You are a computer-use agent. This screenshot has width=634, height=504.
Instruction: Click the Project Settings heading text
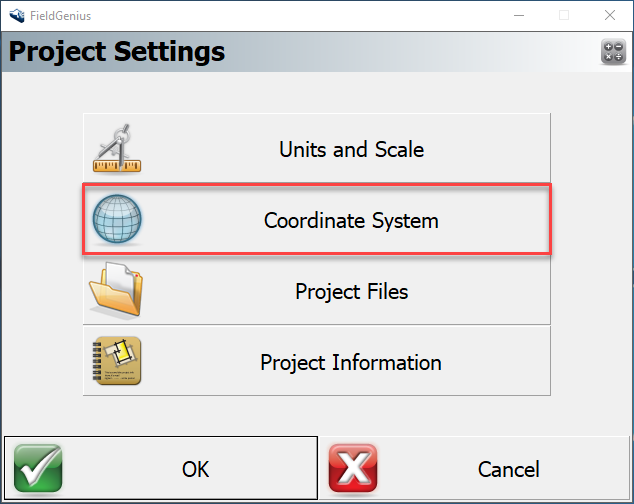[x=117, y=51]
